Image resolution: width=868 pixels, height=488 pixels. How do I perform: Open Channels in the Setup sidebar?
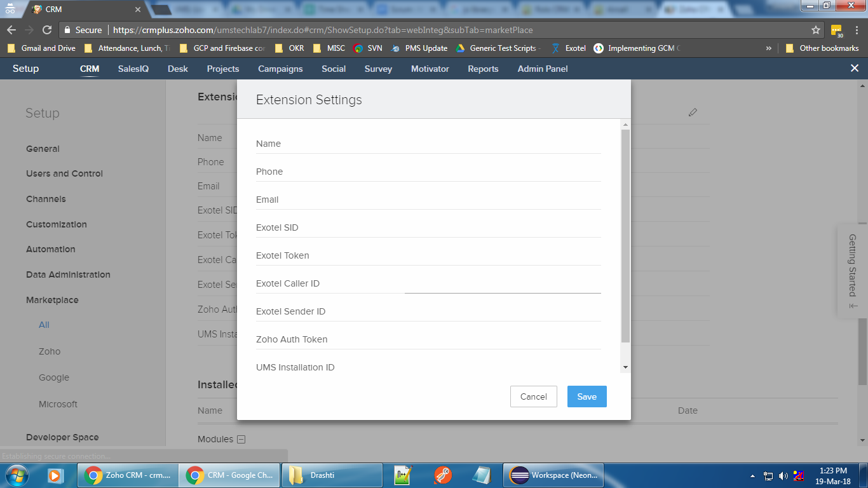(46, 199)
